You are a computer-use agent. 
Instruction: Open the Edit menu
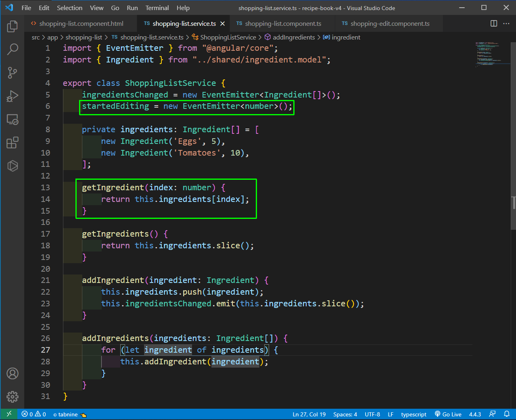44,8
